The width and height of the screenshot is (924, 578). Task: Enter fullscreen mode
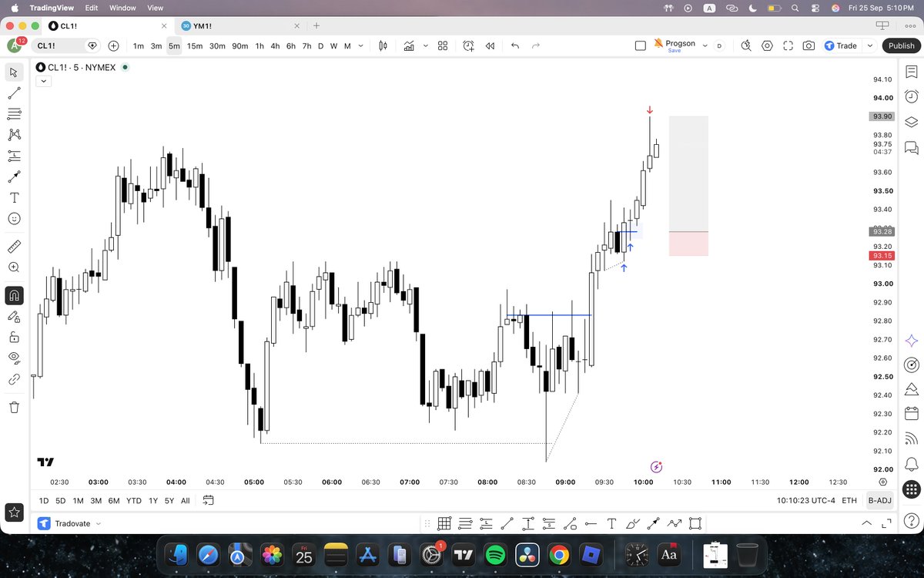click(x=788, y=46)
